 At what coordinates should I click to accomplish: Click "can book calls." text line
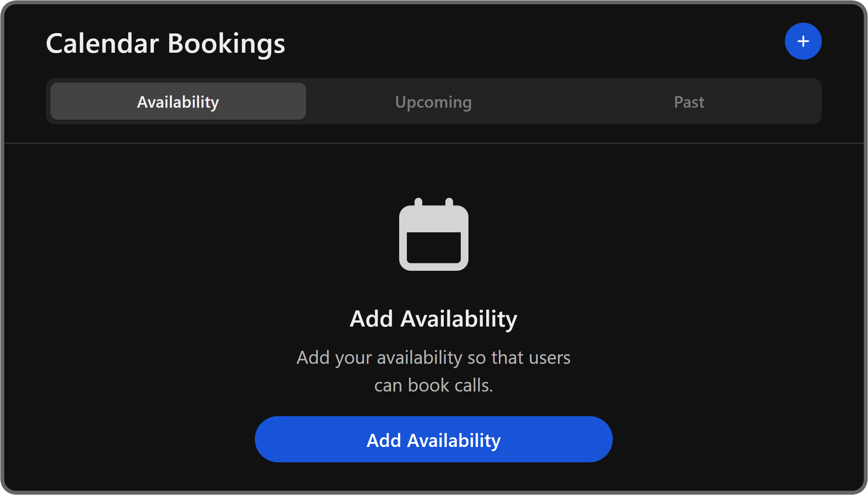[433, 385]
